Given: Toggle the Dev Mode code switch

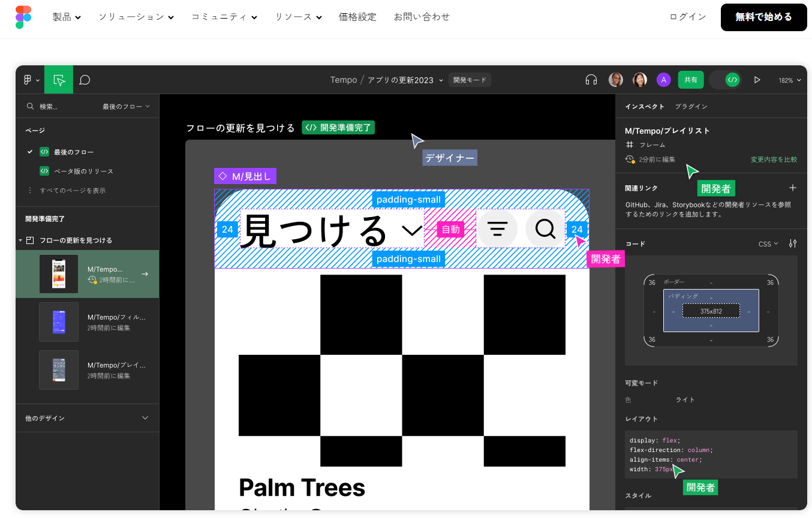Looking at the screenshot, I should coord(726,80).
